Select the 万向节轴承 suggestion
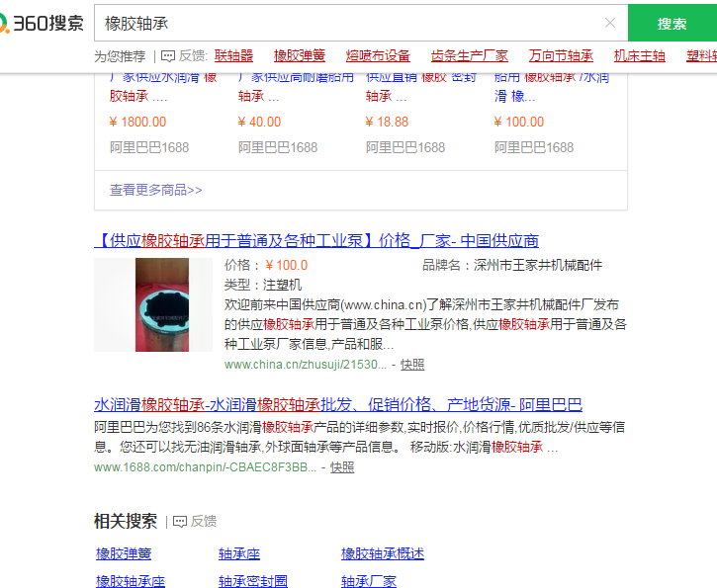Viewport: 717px width, 588px height. 561,56
